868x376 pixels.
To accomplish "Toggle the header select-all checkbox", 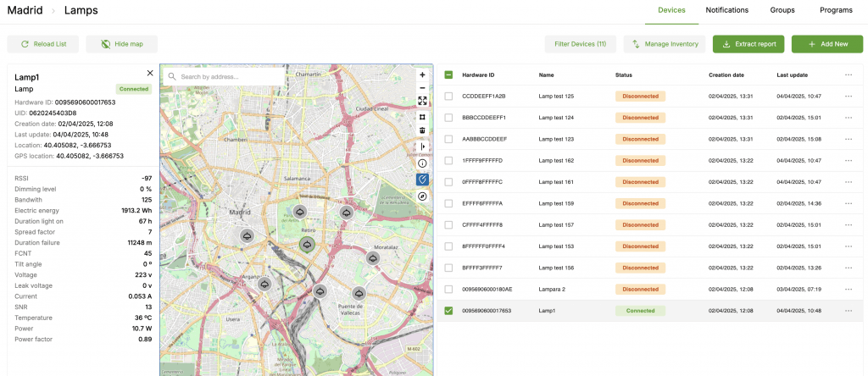I will pyautogui.click(x=448, y=75).
